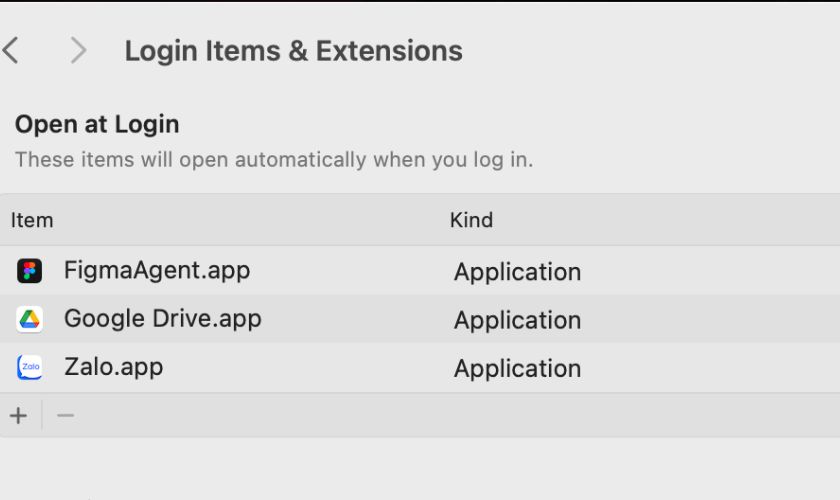Viewport: 840px width, 500px height.
Task: Click the Open at Login heading
Action: click(x=97, y=125)
